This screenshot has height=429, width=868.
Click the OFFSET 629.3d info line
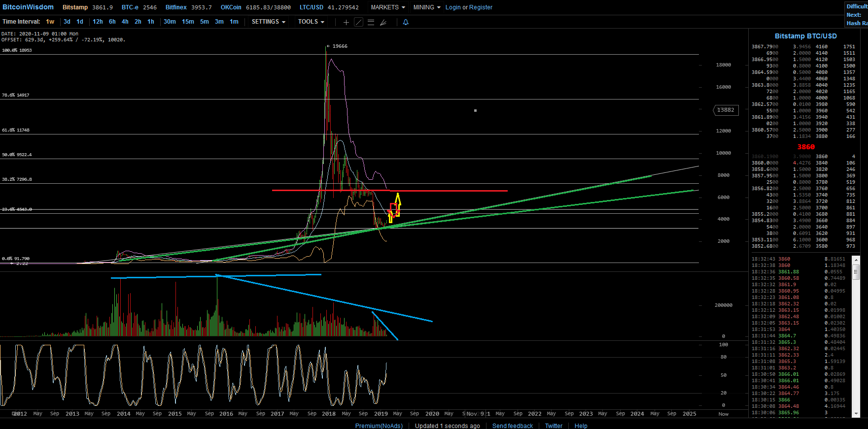point(64,40)
